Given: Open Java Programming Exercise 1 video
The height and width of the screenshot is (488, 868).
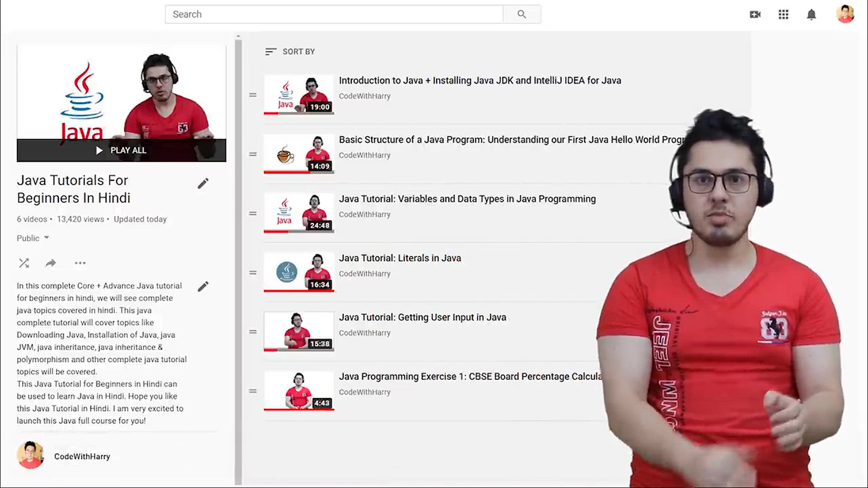Looking at the screenshot, I should pos(471,376).
